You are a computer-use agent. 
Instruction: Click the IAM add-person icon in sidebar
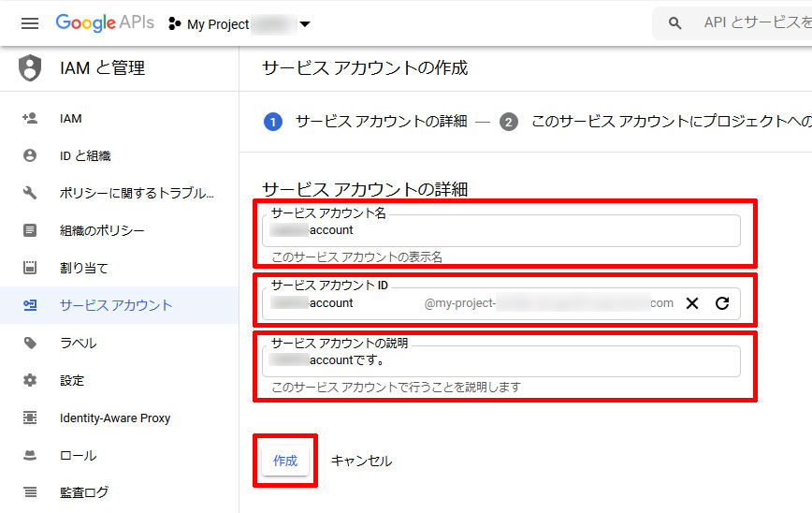[30, 118]
